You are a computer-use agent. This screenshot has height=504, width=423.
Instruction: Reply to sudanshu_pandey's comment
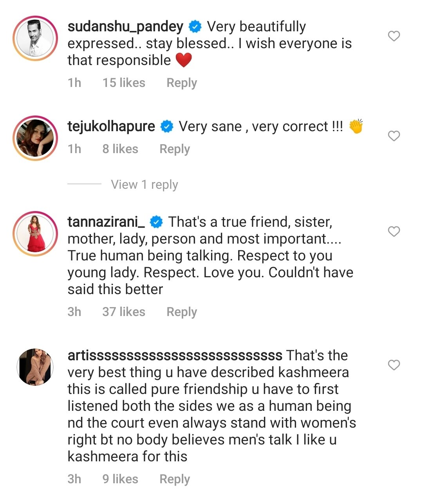click(x=182, y=83)
